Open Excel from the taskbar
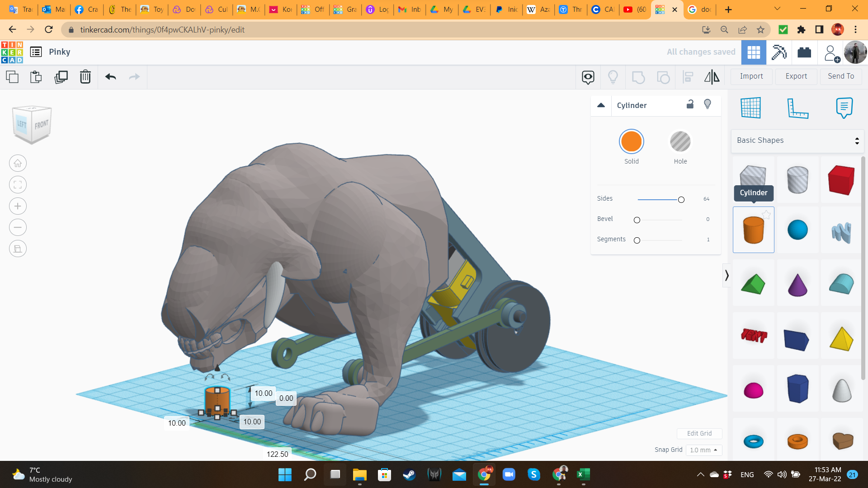This screenshot has height=488, width=868. tap(583, 474)
